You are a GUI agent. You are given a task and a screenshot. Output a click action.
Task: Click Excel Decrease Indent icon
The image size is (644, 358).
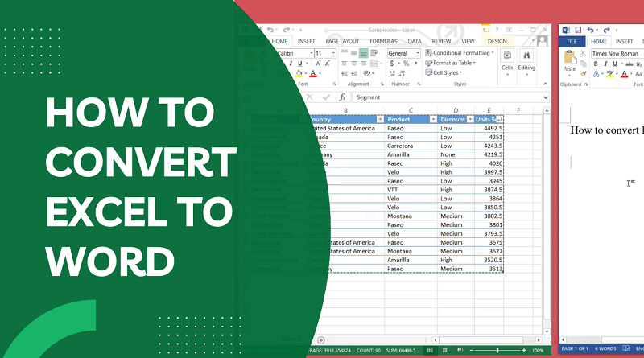pyautogui.click(x=345, y=73)
